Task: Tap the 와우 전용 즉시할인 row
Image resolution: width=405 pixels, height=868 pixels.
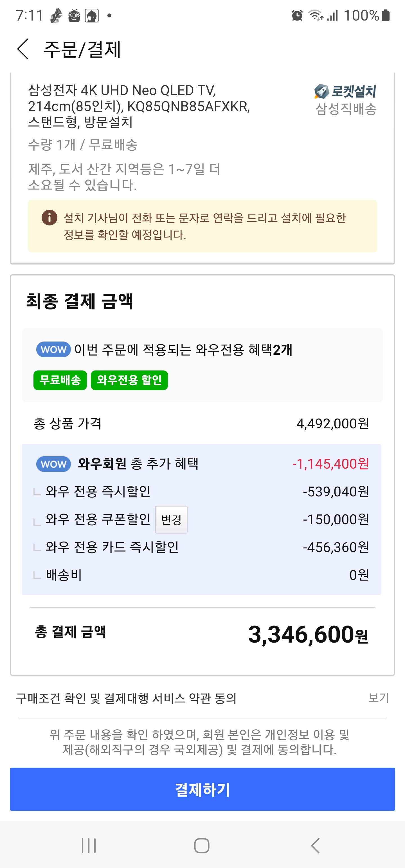Action: (98, 492)
